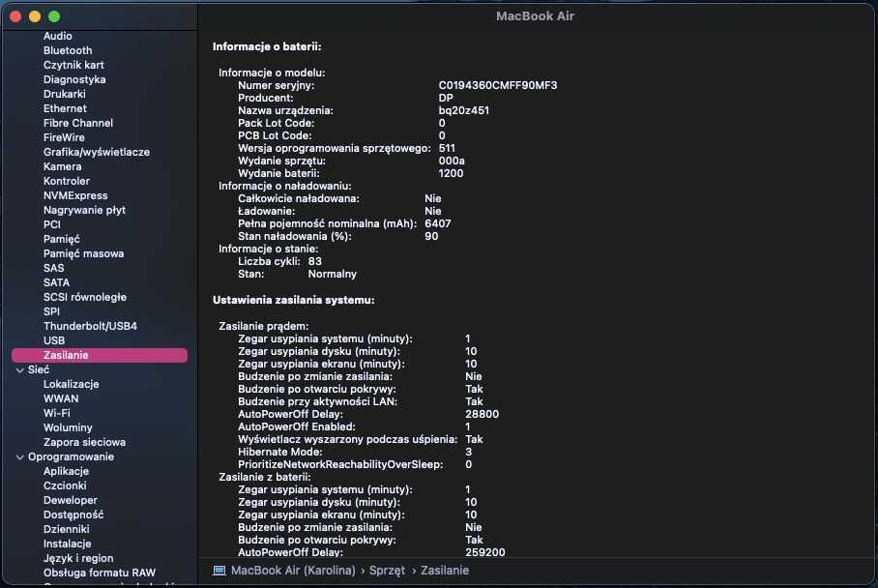Click the Informacje o baterii heading

point(267,47)
